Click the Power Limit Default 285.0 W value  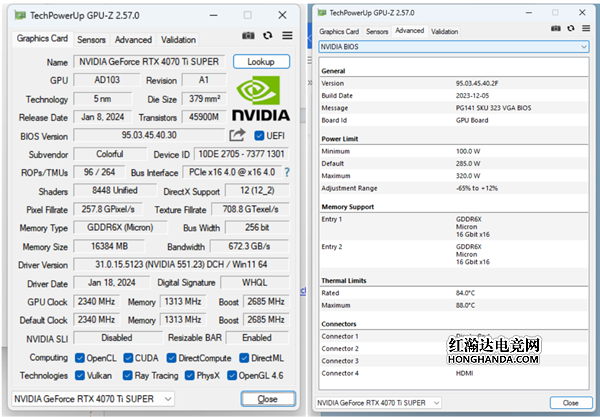point(468,163)
